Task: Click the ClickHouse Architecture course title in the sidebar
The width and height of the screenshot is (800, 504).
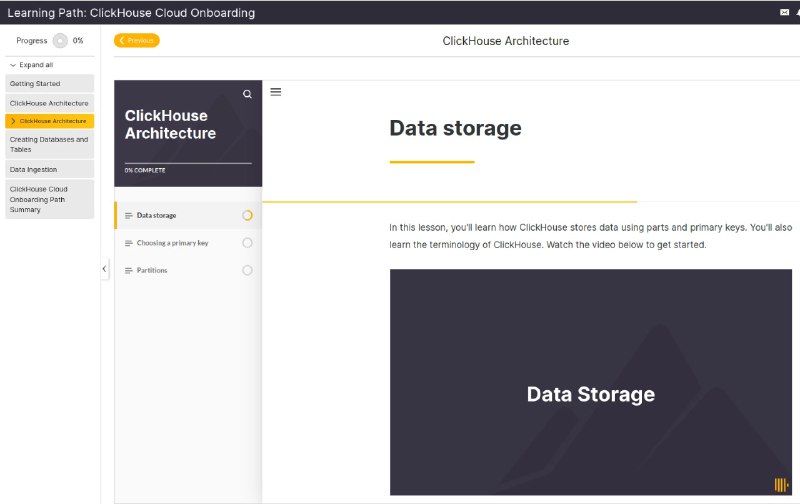Action: coord(170,124)
